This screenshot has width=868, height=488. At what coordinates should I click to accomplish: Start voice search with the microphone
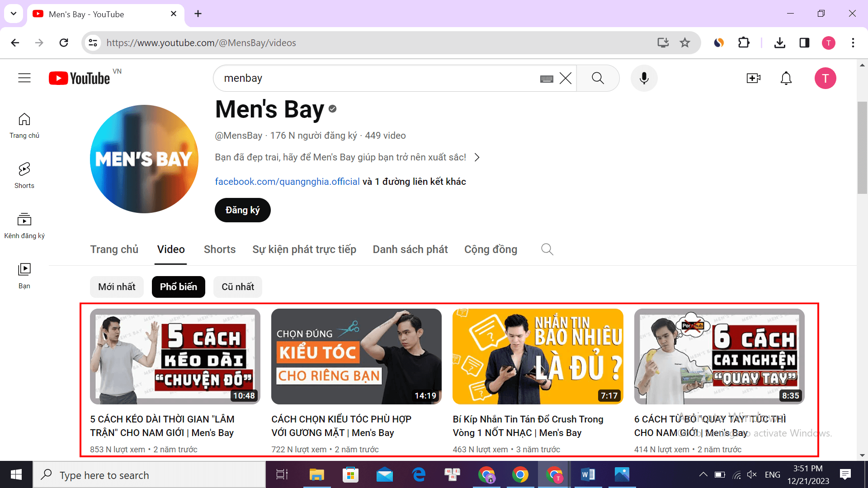pyautogui.click(x=644, y=78)
